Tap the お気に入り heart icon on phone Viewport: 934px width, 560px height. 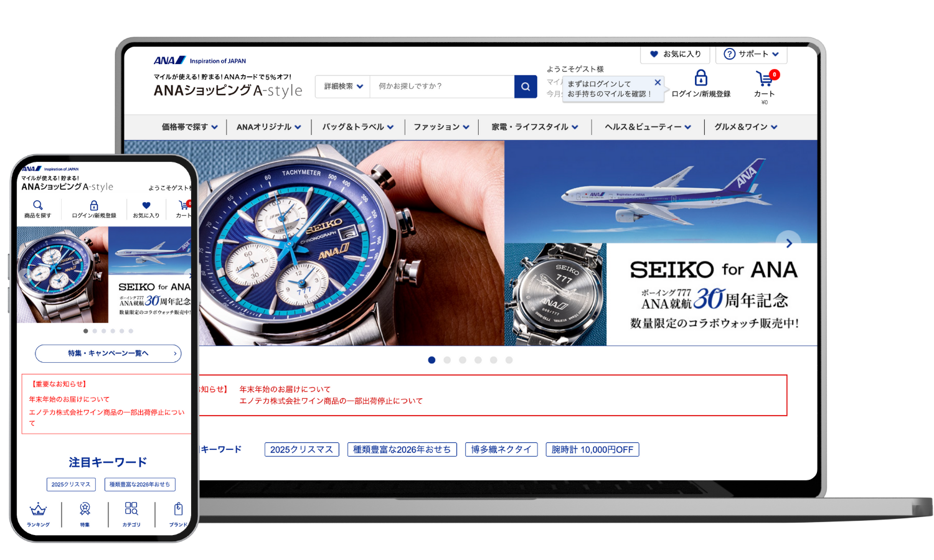(x=146, y=205)
